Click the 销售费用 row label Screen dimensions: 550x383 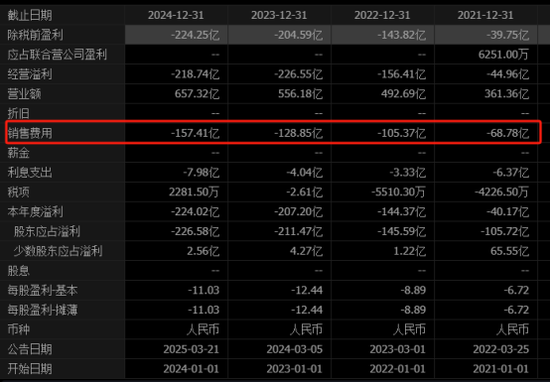(30, 133)
